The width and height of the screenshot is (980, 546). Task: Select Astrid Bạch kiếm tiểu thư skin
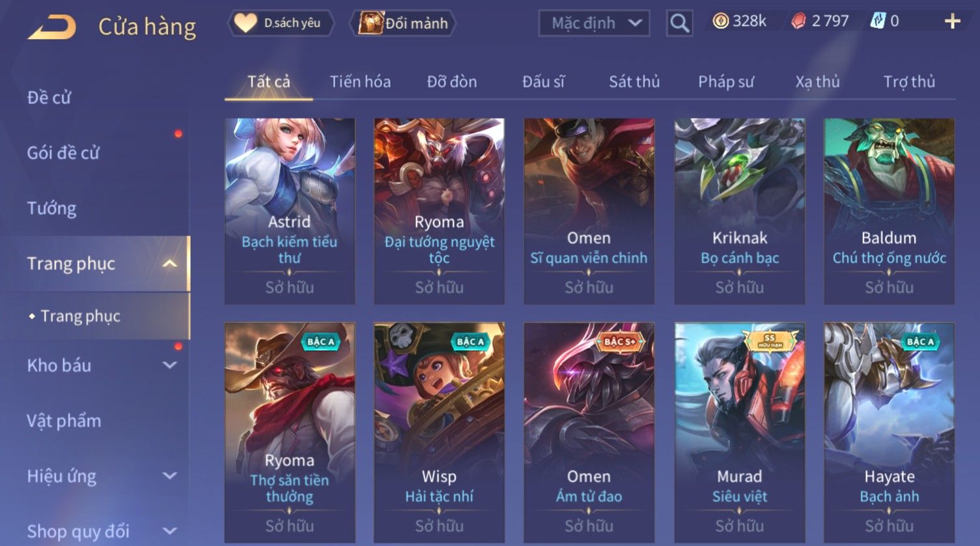click(x=290, y=211)
